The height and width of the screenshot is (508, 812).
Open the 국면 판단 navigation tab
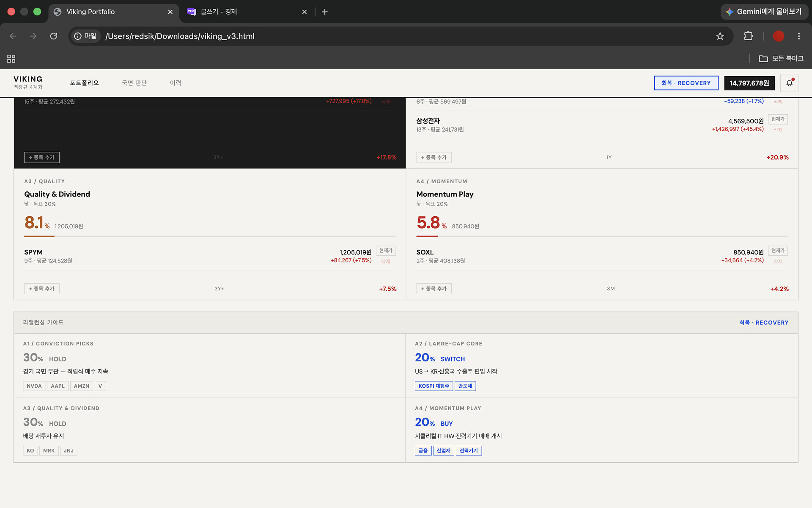(x=134, y=83)
